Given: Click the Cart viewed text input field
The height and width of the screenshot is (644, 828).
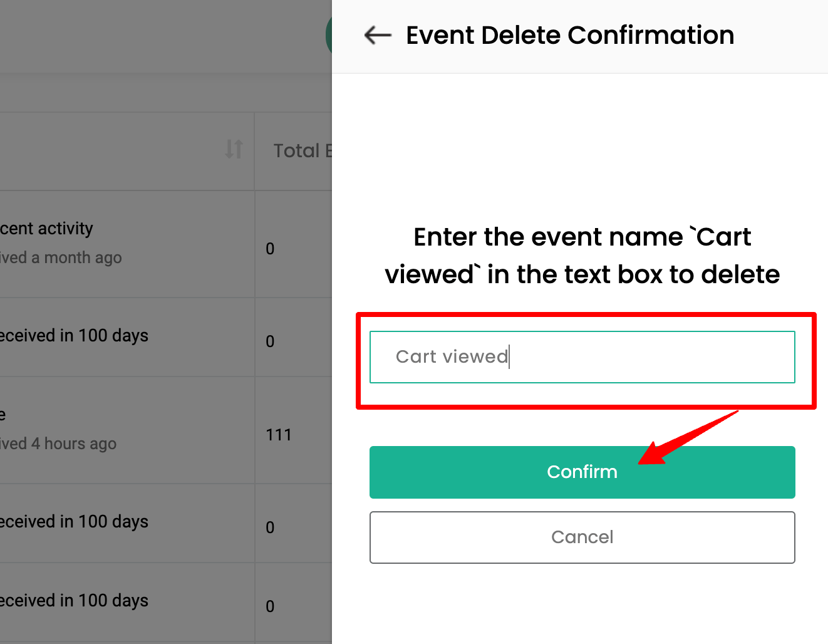Looking at the screenshot, I should click(582, 356).
